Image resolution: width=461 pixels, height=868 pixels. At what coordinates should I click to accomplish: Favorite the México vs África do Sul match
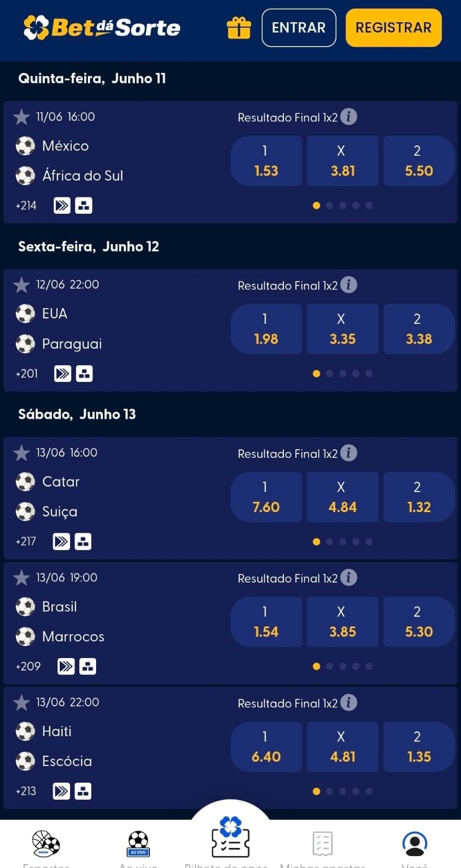[x=22, y=117]
